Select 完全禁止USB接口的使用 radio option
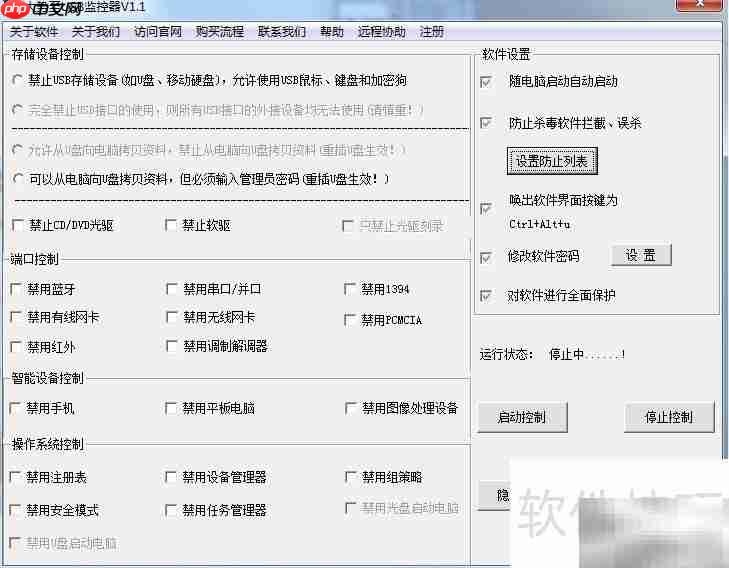 pyautogui.click(x=17, y=110)
